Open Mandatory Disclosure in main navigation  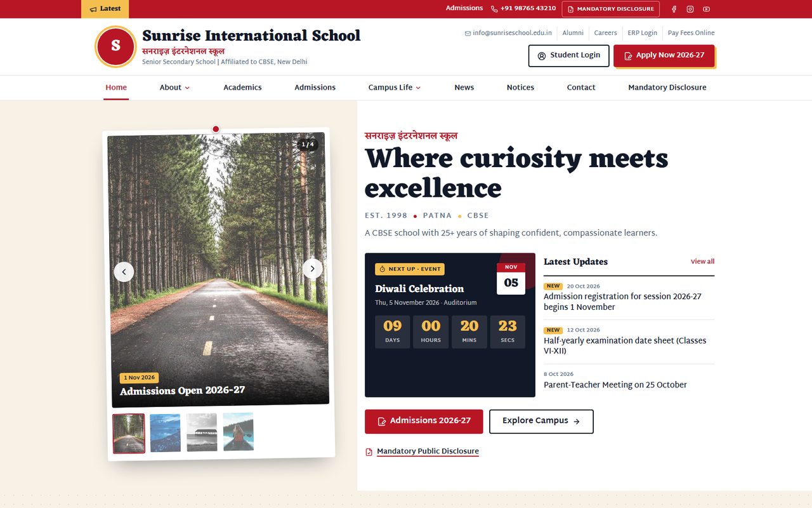(667, 88)
